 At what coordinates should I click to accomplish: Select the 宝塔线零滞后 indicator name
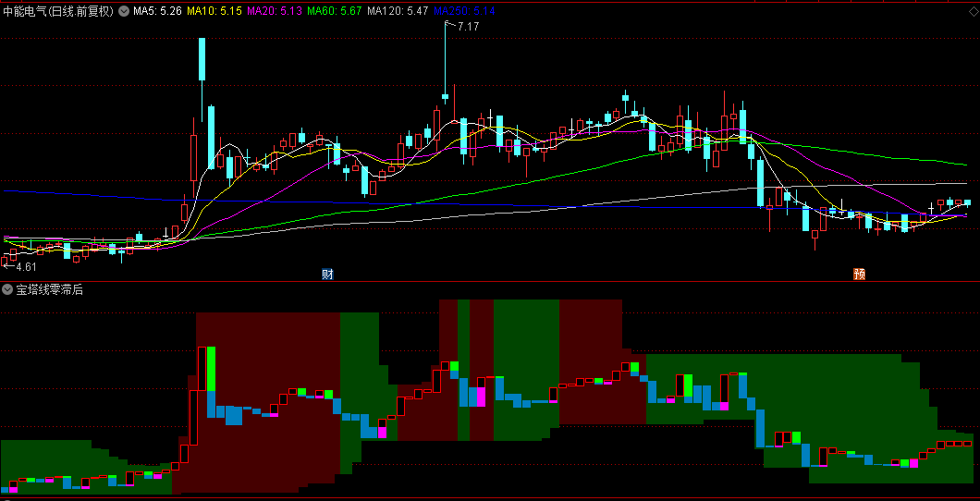tap(49, 289)
